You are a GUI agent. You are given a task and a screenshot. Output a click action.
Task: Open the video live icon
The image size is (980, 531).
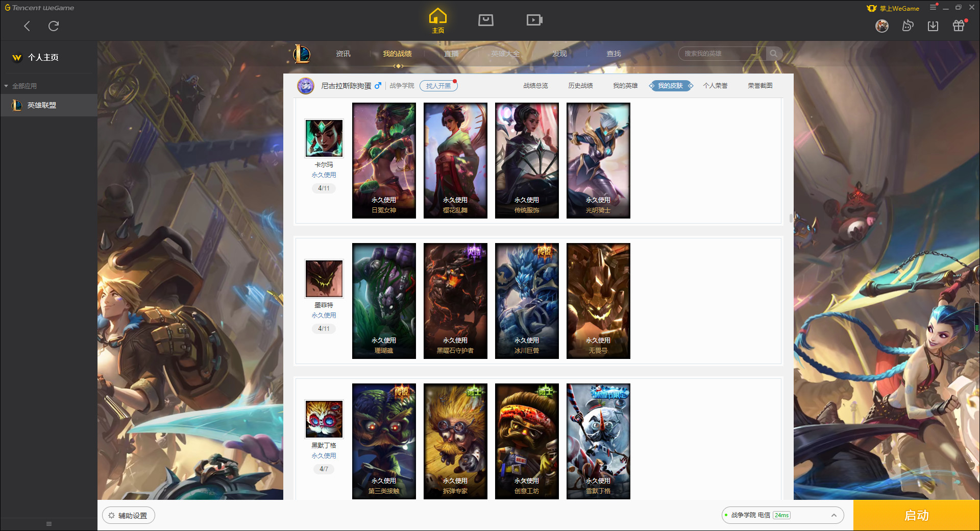tap(534, 20)
